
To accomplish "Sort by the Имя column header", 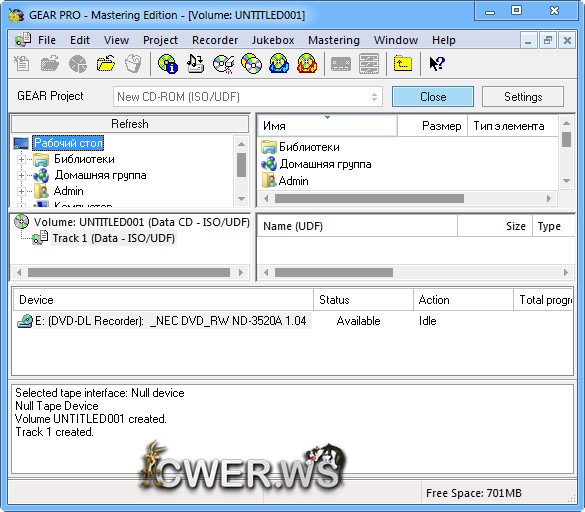I will 328,126.
